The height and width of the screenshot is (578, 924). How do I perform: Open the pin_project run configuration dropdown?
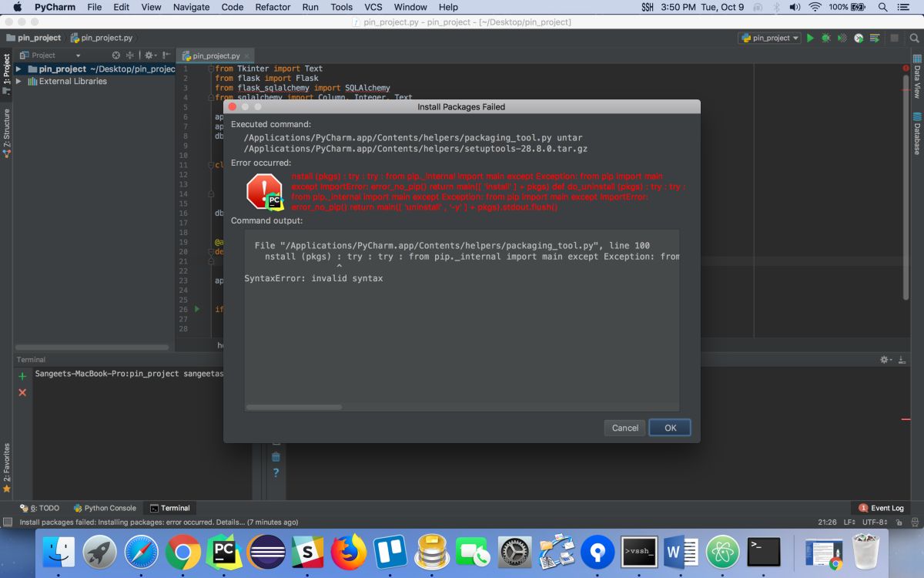pos(769,38)
